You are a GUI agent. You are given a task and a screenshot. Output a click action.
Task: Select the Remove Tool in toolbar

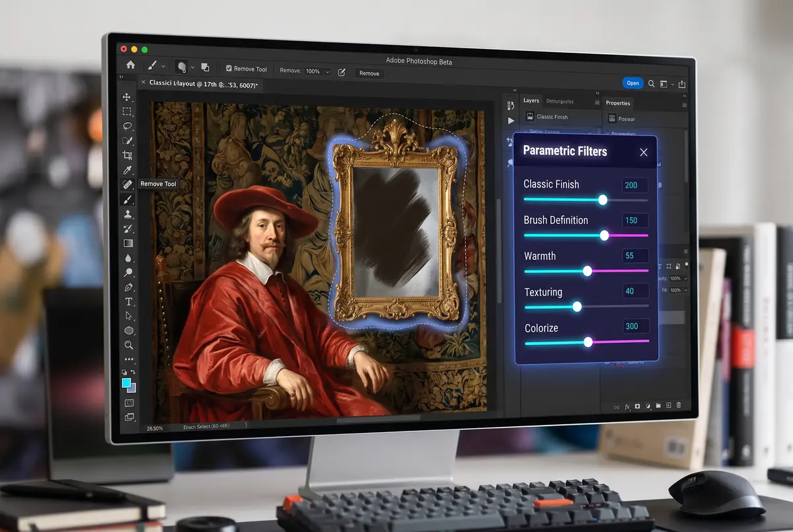(128, 184)
